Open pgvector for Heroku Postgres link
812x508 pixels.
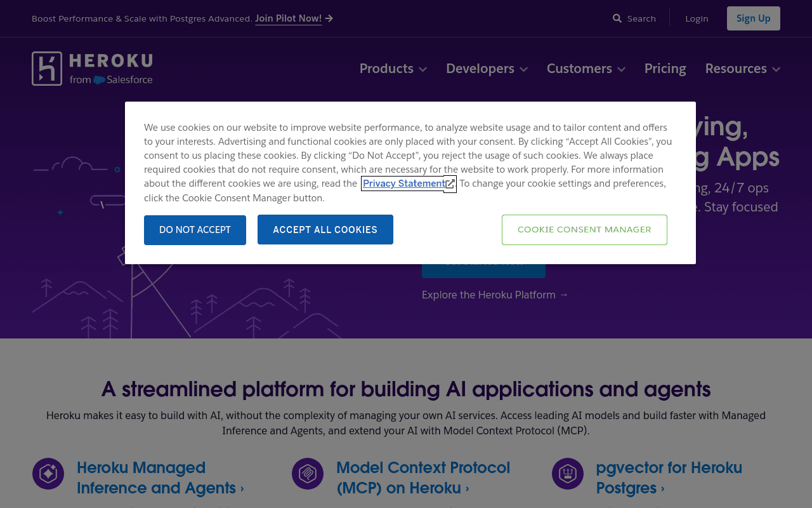pyautogui.click(x=669, y=478)
